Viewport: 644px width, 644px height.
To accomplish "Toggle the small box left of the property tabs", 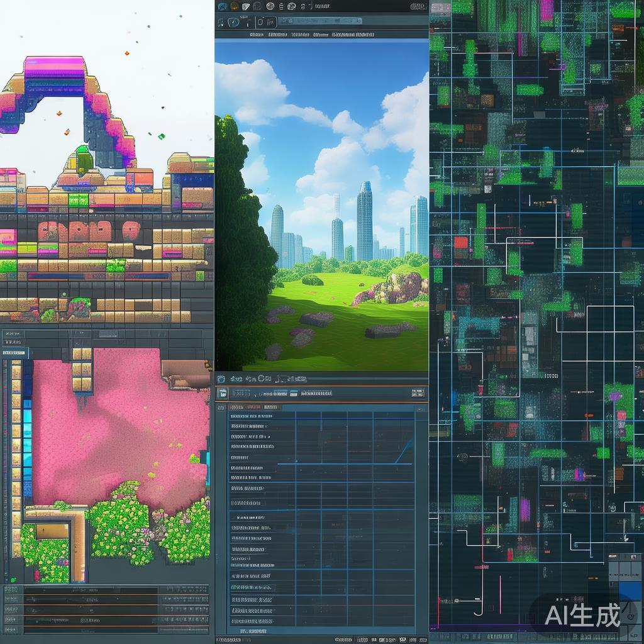I will pyautogui.click(x=222, y=408).
